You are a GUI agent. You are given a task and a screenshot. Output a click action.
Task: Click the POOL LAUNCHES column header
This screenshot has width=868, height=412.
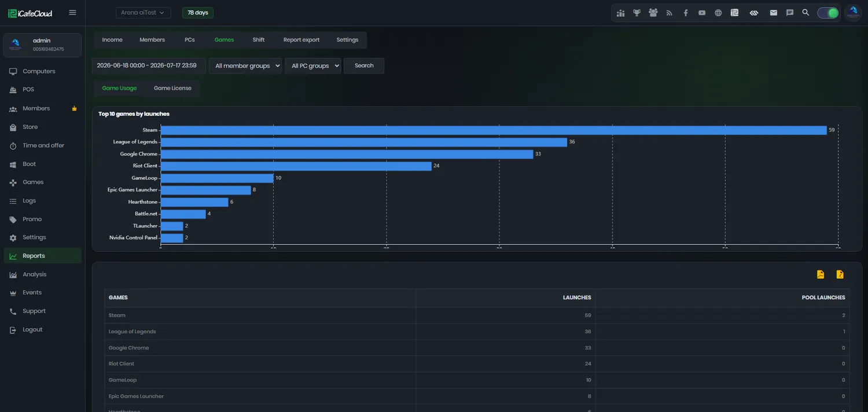[723, 297]
